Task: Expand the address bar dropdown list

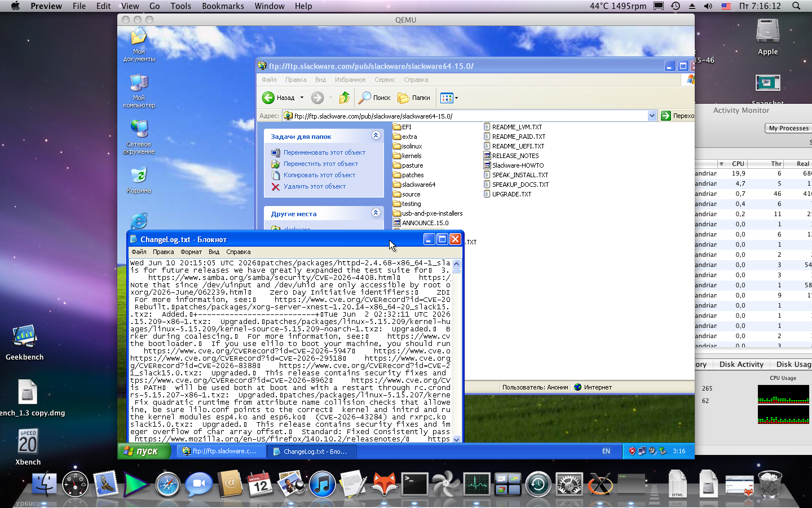Action: (x=652, y=116)
